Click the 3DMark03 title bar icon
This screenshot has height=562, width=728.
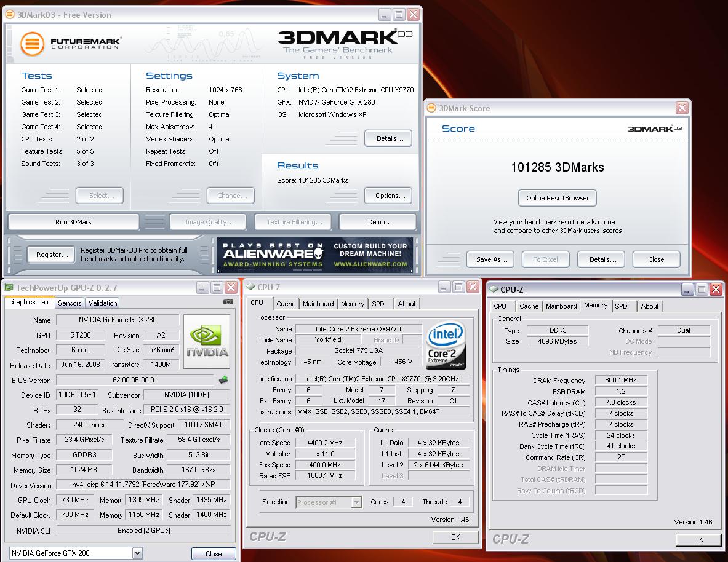coord(9,14)
